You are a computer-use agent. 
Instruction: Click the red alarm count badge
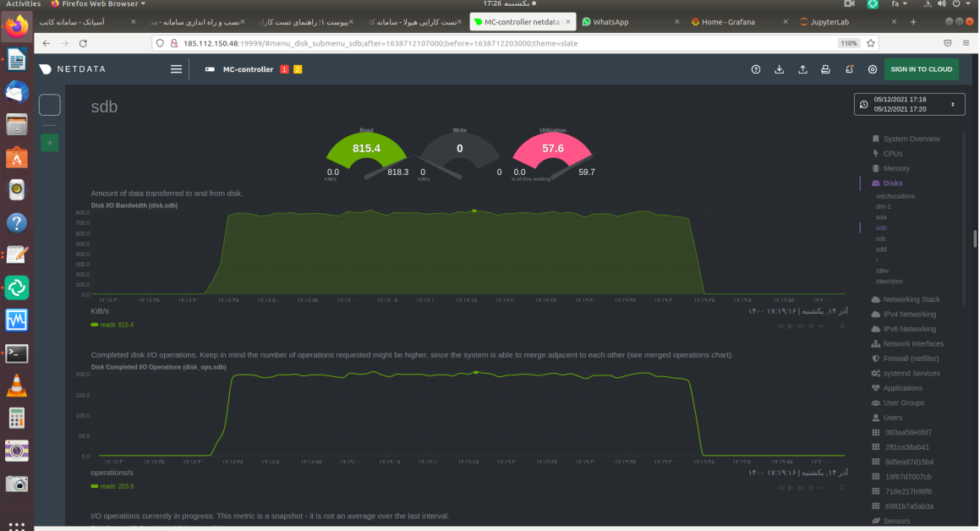[x=284, y=69]
